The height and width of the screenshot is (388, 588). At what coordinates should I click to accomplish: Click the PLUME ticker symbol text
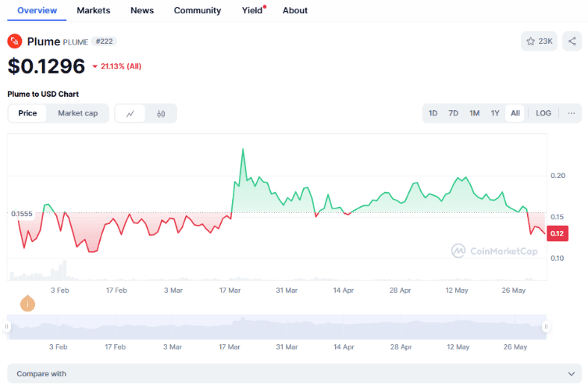(x=76, y=42)
